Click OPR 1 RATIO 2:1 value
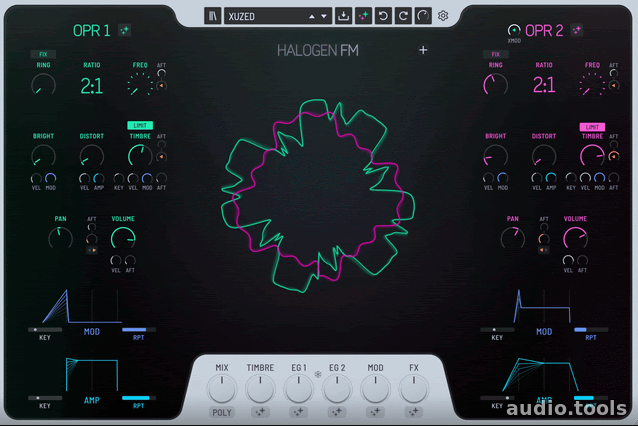 92,86
